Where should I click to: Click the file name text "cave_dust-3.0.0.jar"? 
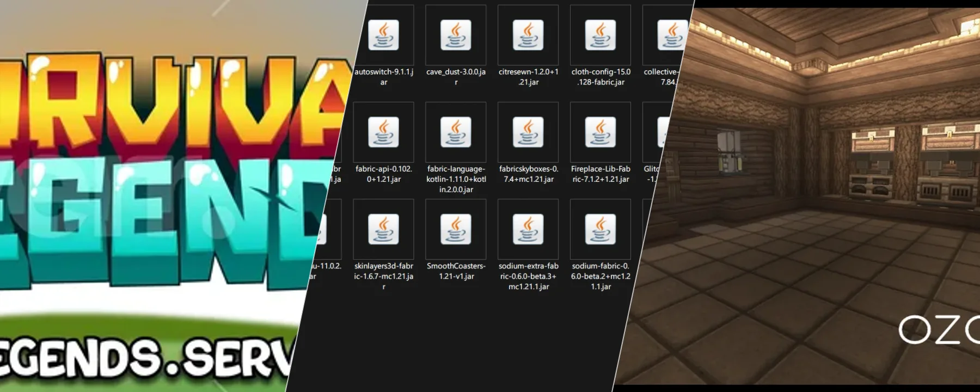456,77
